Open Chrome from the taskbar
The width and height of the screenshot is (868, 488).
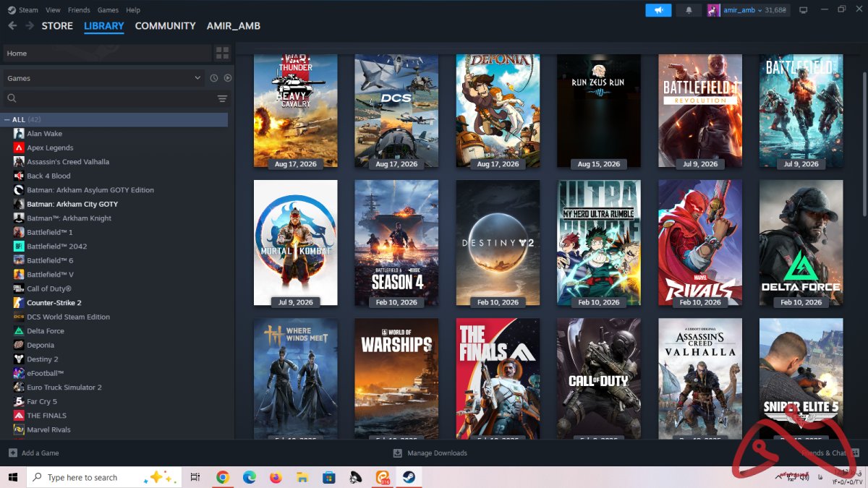click(223, 477)
